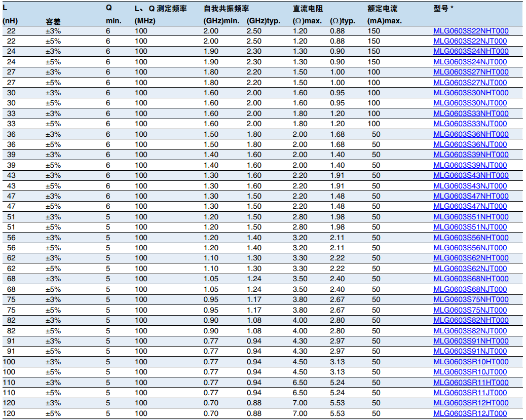The width and height of the screenshot is (526, 420).
Task: Open the MLG0603S56NJT000 part link
Action: [470, 248]
